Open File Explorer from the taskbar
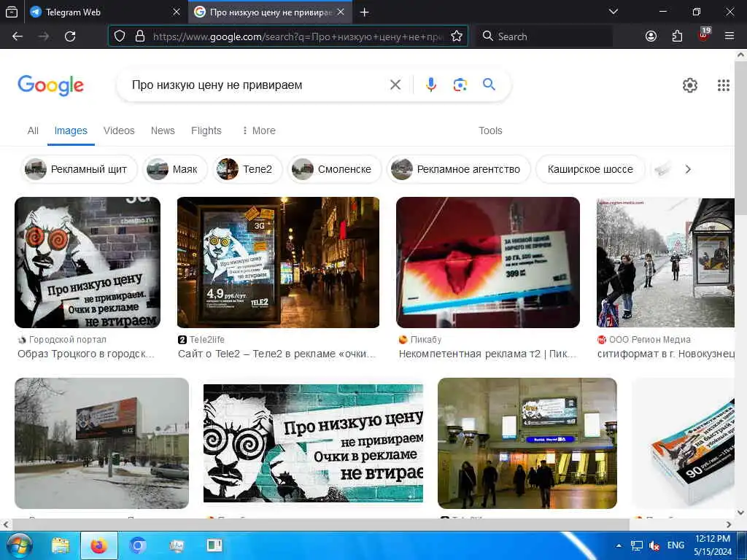This screenshot has width=747, height=560. pos(61,545)
